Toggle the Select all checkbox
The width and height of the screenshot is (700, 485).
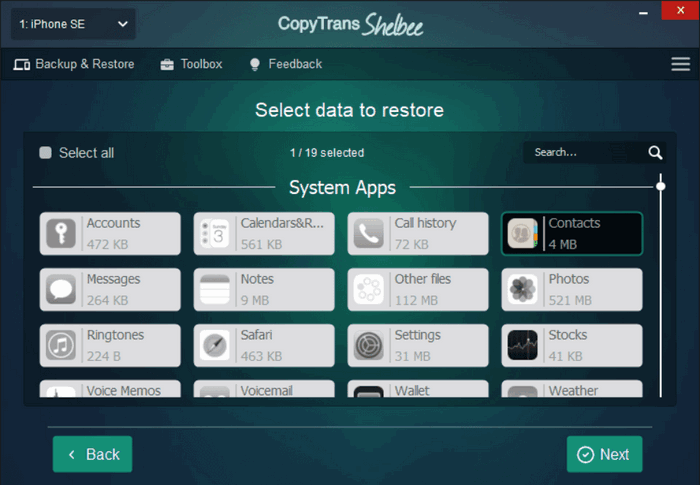46,153
